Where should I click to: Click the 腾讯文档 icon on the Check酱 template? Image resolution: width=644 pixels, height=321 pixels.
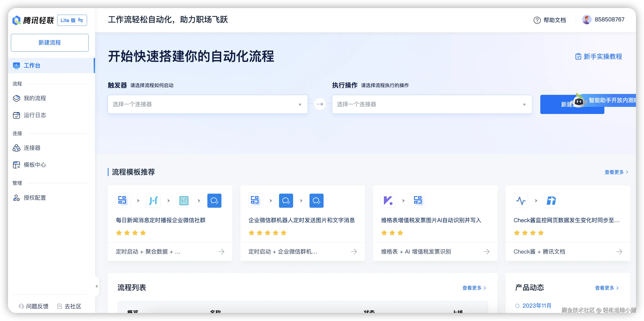551,200
